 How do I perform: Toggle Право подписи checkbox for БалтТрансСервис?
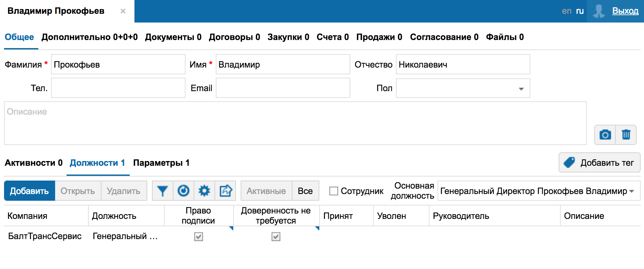(x=199, y=237)
